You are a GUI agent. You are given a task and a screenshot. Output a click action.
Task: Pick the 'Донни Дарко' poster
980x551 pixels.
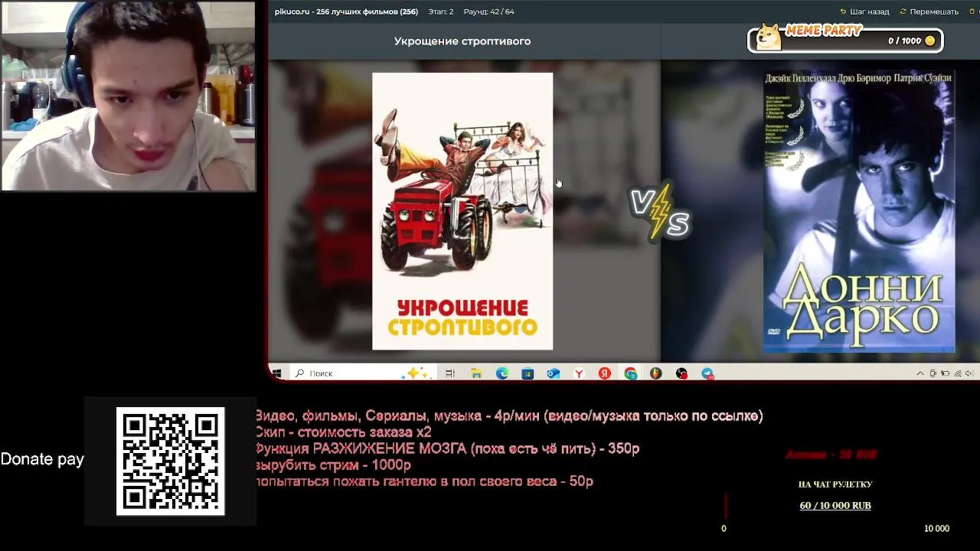point(859,213)
